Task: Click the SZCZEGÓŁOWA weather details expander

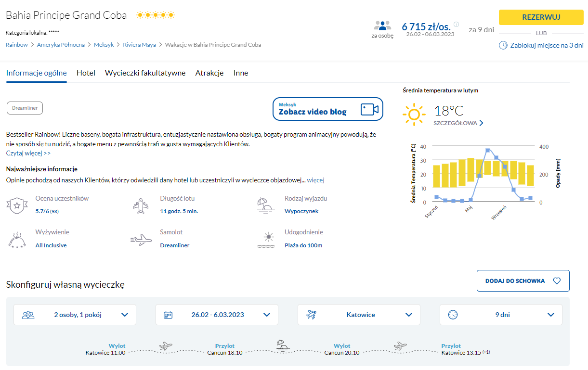Action: pyautogui.click(x=458, y=123)
